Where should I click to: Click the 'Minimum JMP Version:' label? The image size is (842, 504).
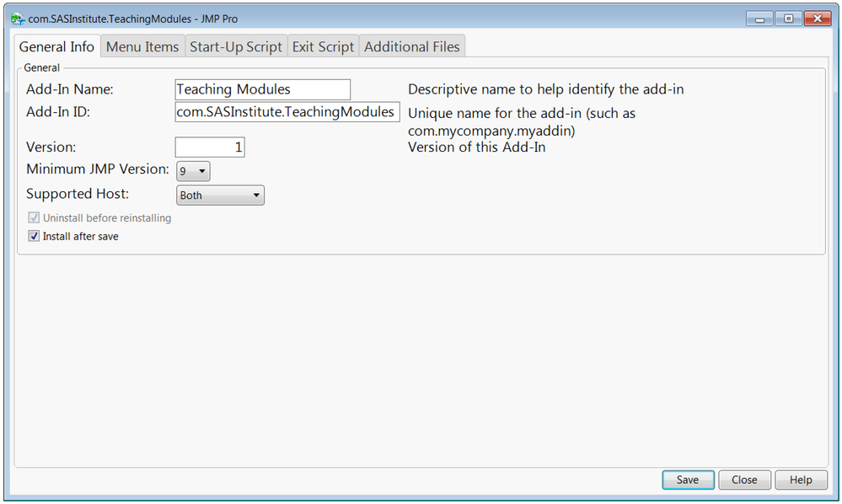(98, 169)
